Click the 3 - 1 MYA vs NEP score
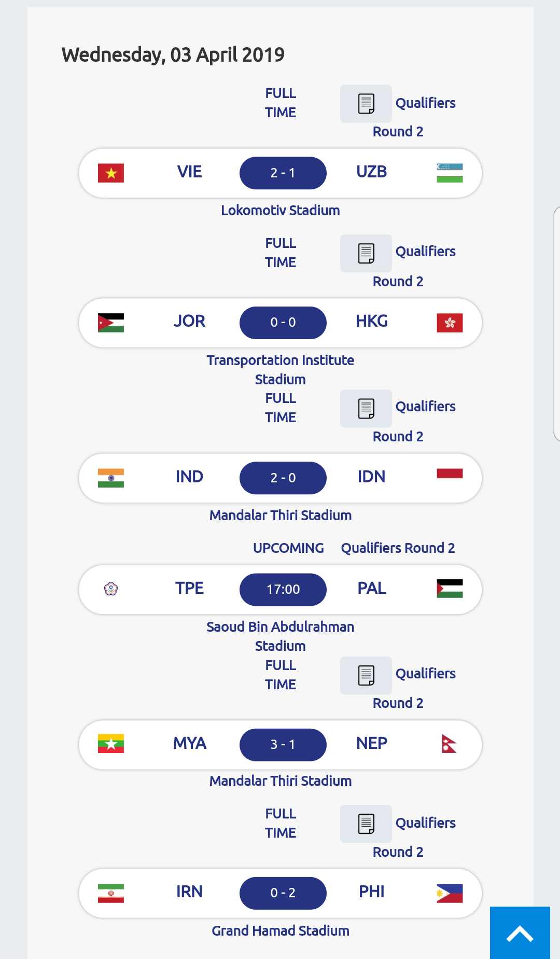The width and height of the screenshot is (560, 959). pos(283,745)
